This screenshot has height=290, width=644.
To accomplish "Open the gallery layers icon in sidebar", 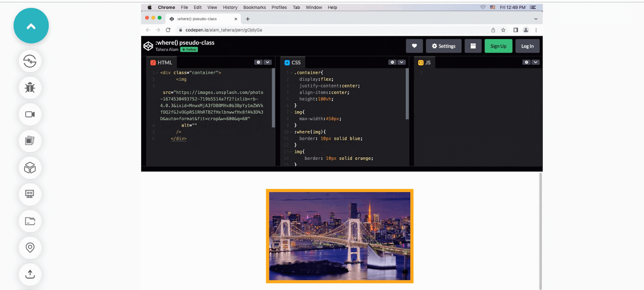I will pos(30,141).
